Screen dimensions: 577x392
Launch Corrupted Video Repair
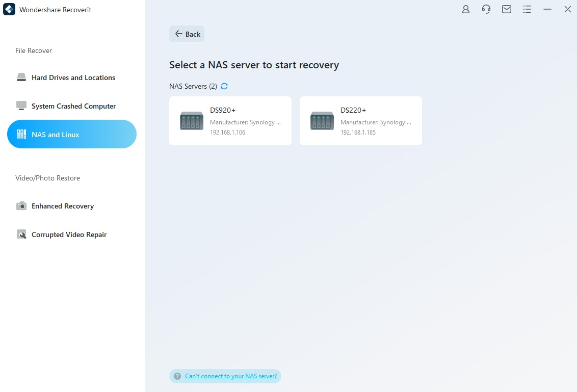[x=68, y=234]
